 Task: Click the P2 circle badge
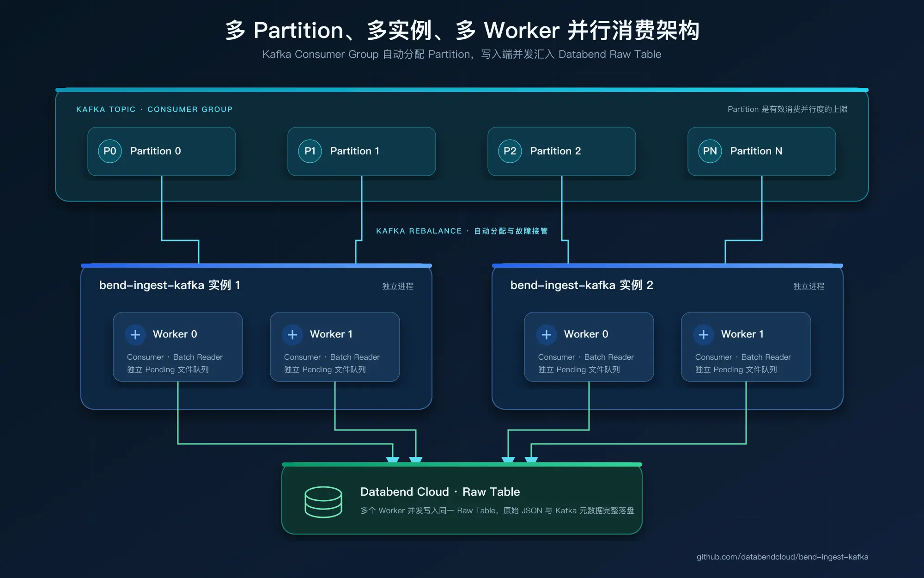[x=510, y=151]
